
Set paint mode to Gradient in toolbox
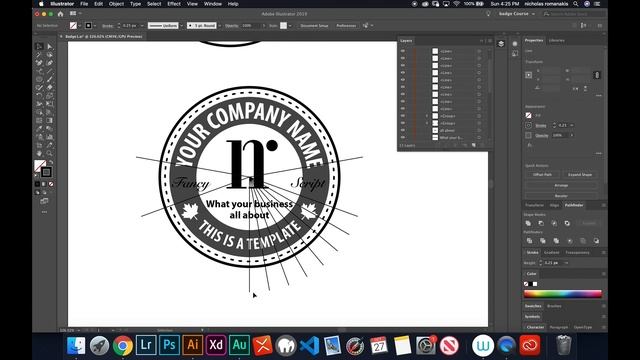click(x=44, y=184)
